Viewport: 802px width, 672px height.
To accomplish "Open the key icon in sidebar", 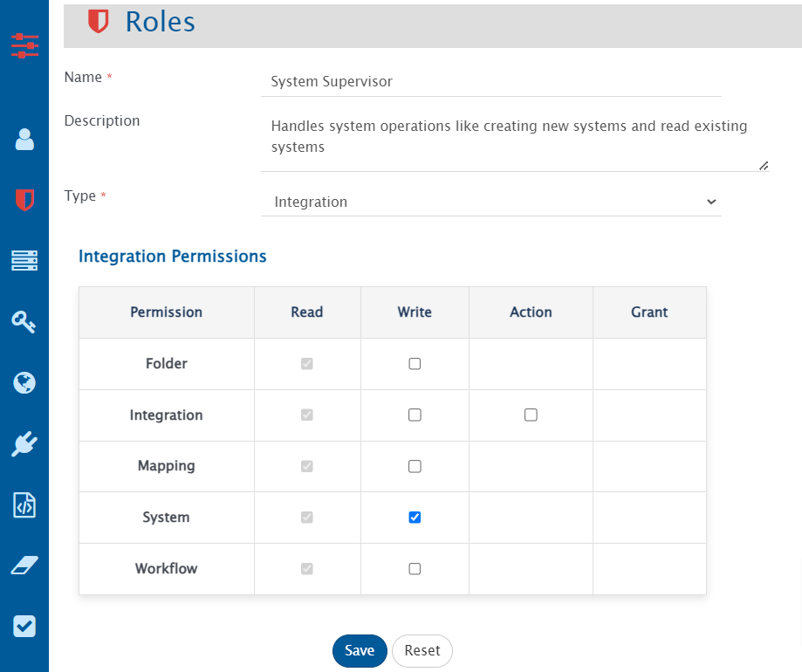I will pyautogui.click(x=24, y=321).
